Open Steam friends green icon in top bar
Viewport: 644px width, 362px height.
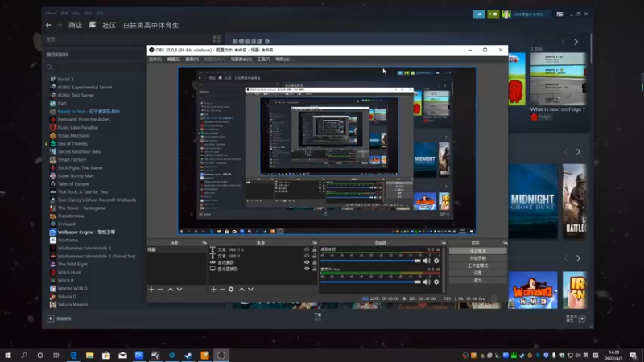pos(493,14)
